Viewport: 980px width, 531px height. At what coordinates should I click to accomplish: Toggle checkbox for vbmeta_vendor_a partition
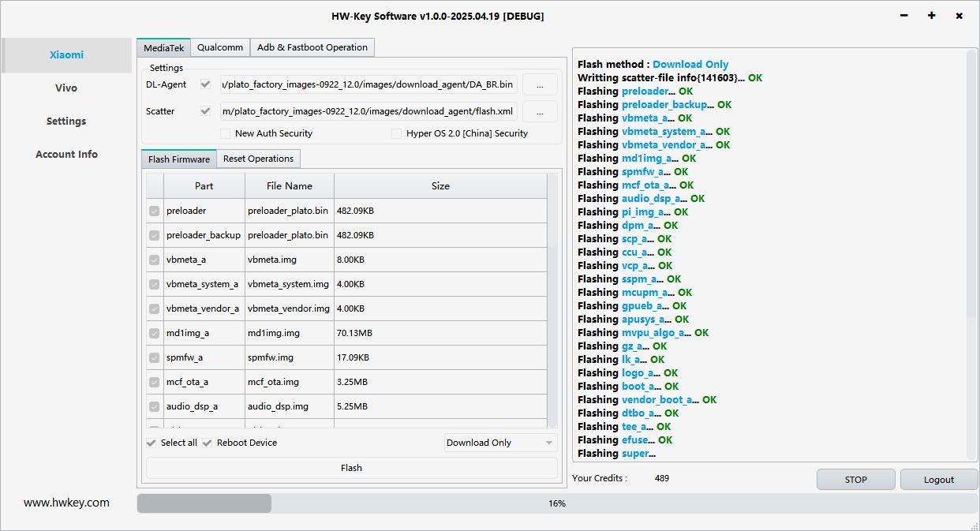pos(155,309)
